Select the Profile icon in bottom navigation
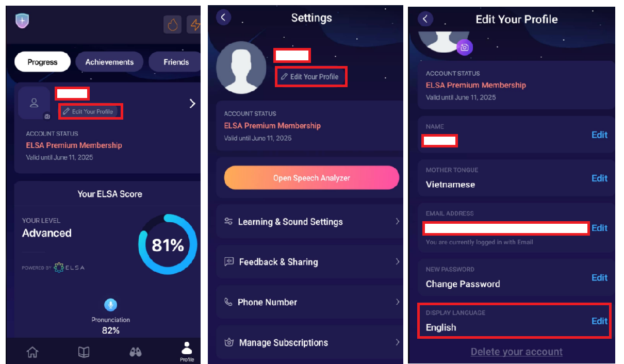This screenshot has width=624, height=364. click(187, 352)
